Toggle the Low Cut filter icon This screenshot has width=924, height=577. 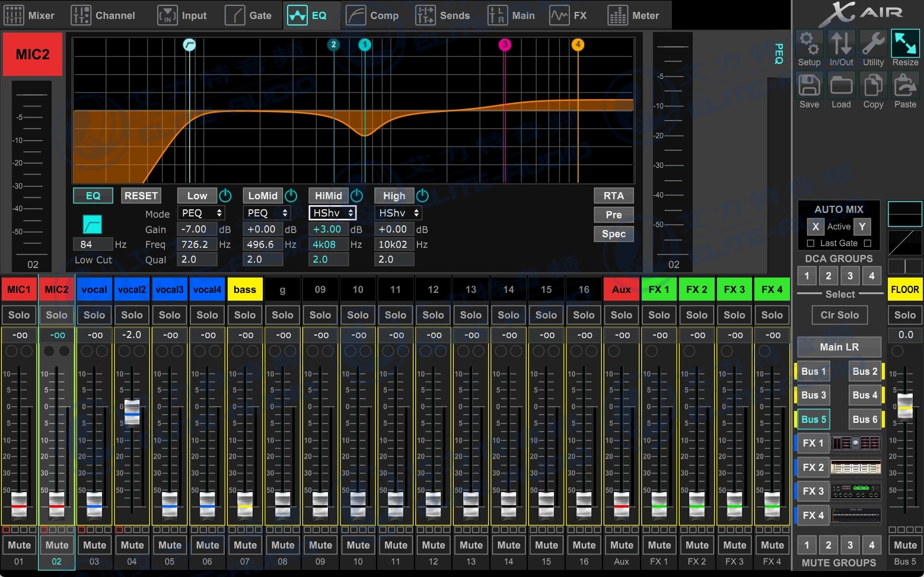click(x=92, y=224)
